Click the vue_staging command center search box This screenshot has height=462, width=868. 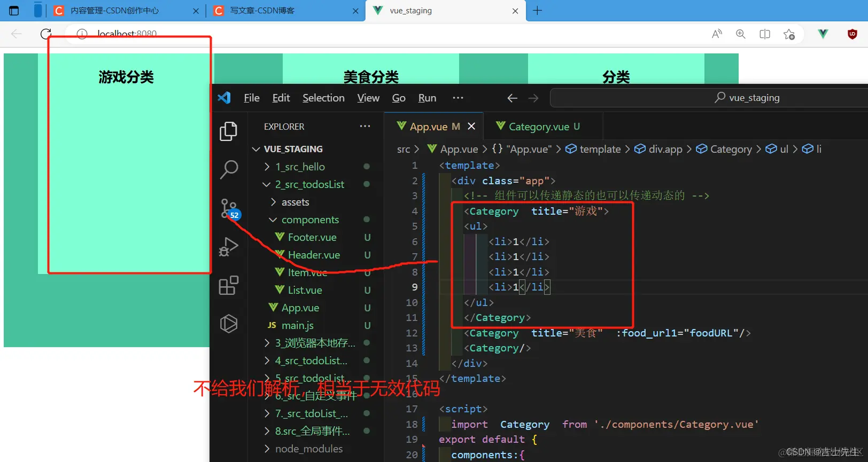709,98
